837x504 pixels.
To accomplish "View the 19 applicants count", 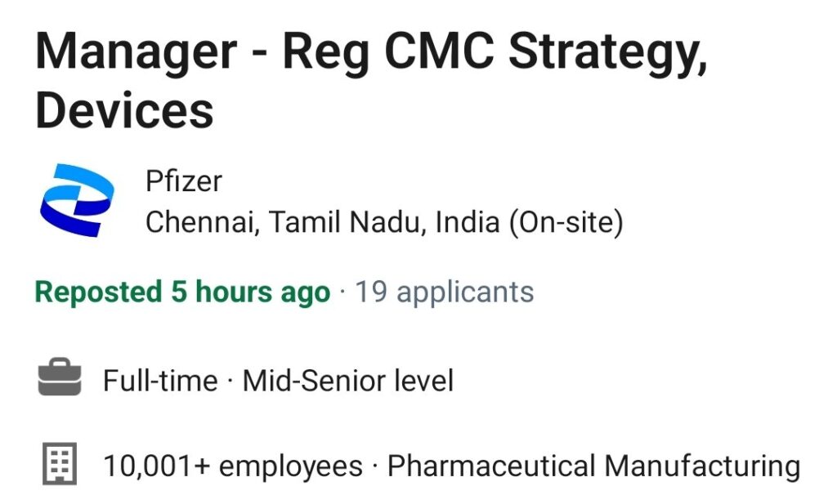I will [444, 292].
